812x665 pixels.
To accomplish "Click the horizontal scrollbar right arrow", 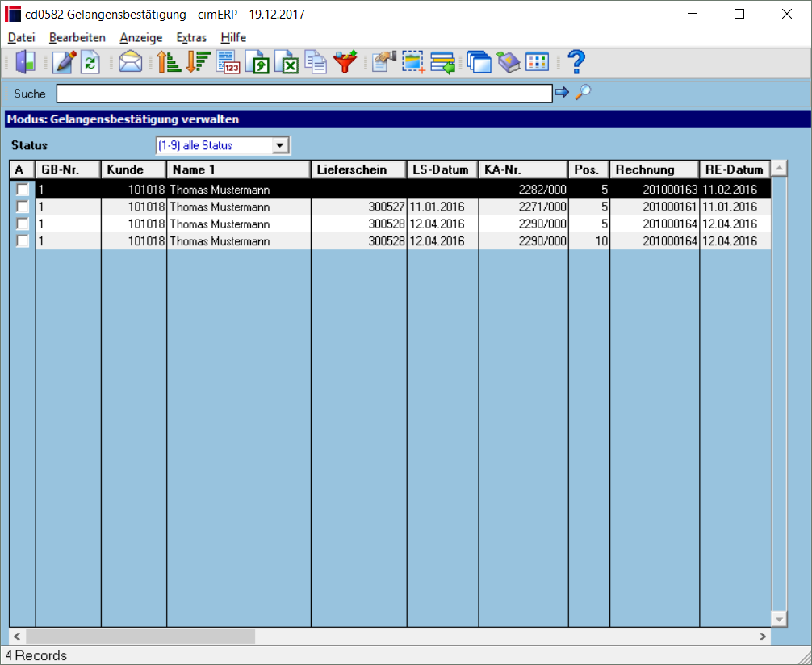I will click(762, 637).
